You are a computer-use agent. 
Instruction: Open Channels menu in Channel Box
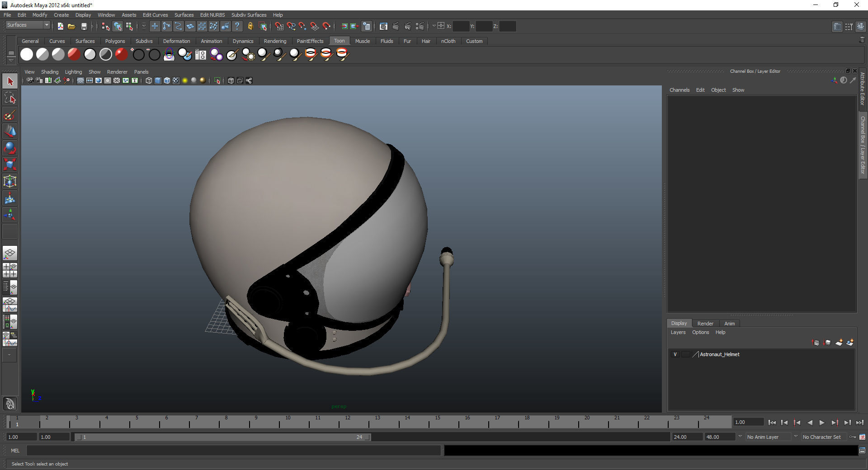(x=679, y=90)
